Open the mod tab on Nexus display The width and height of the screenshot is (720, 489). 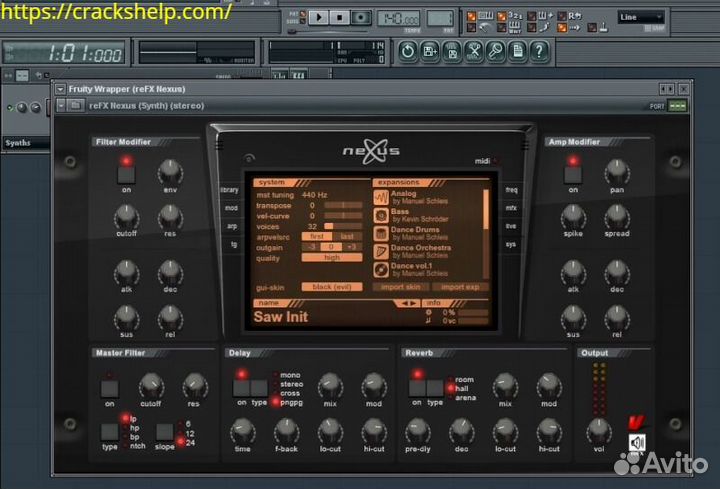[x=231, y=208]
